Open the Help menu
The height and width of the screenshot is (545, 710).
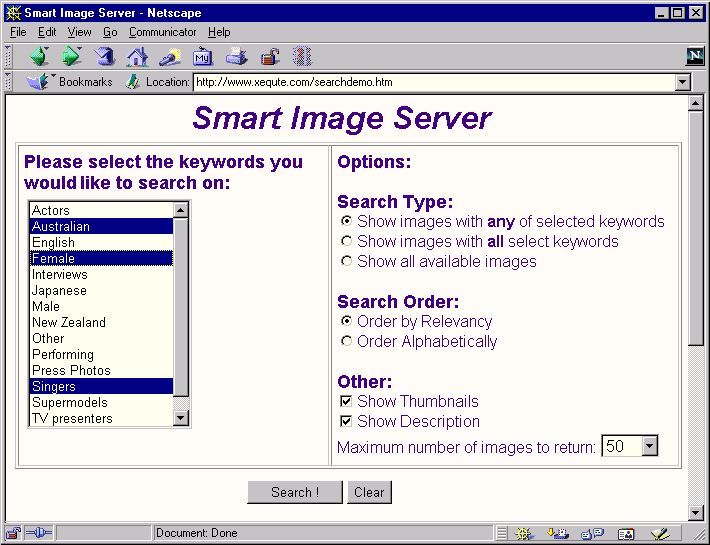[219, 33]
